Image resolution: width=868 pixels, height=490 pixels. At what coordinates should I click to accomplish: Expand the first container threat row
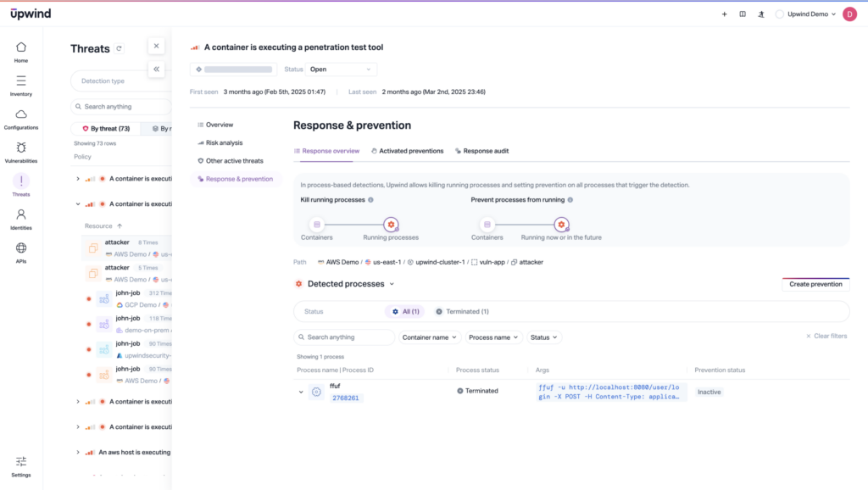coord(77,179)
